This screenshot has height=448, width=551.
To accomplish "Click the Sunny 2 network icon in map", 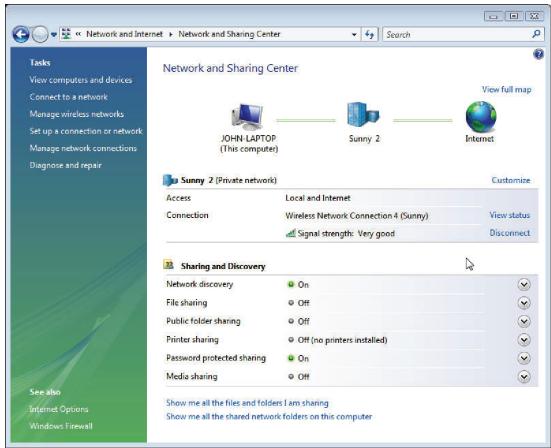I will point(363,115).
